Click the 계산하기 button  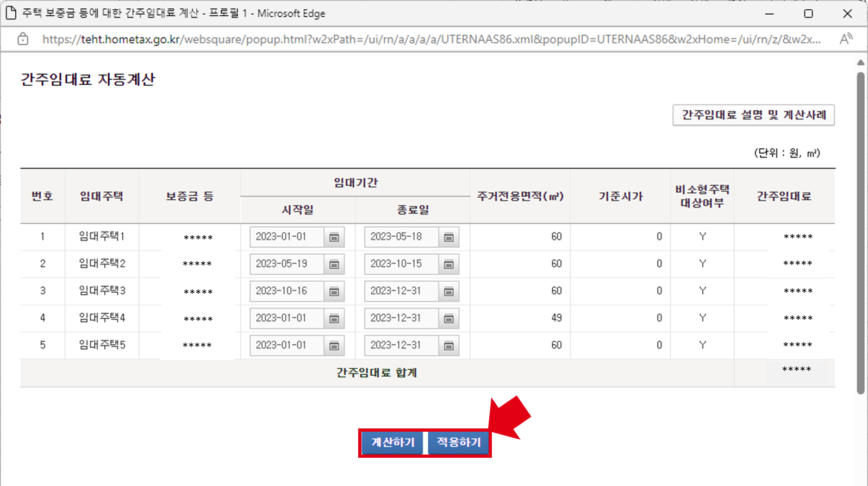pyautogui.click(x=392, y=443)
